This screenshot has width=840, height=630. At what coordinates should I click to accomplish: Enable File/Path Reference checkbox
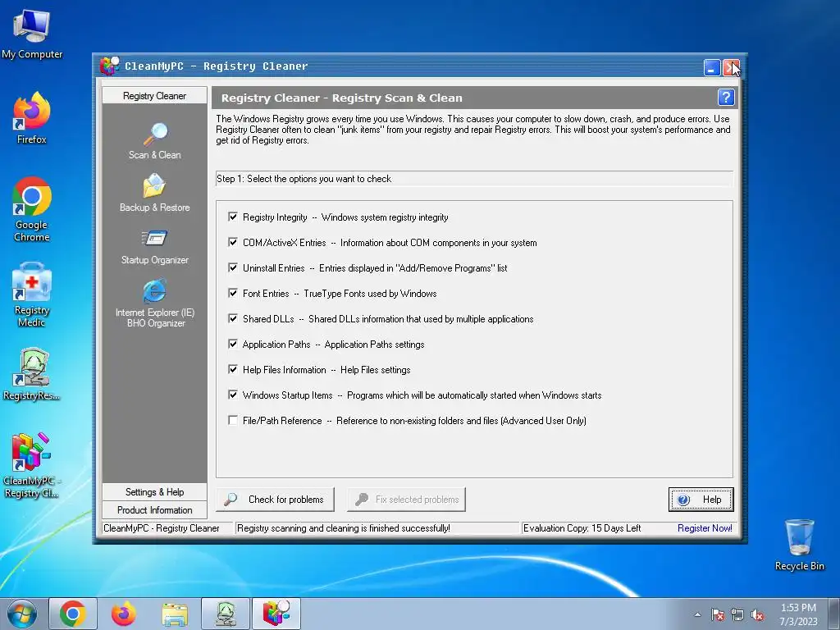[x=233, y=421]
